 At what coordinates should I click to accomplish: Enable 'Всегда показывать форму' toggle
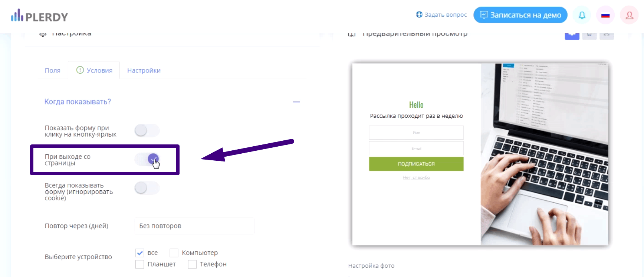tap(147, 188)
